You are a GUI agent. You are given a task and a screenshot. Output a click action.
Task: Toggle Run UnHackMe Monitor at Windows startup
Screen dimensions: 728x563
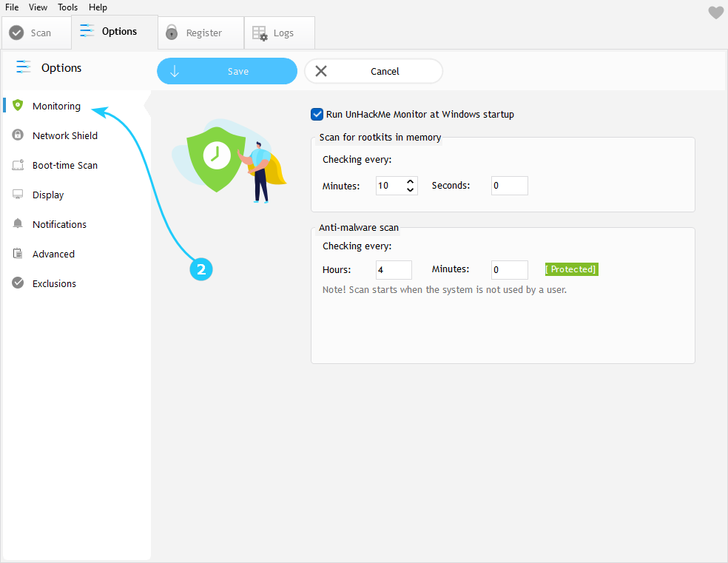click(317, 115)
